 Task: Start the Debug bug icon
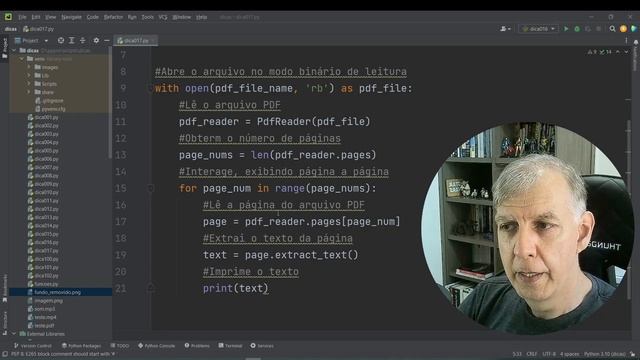(x=577, y=29)
